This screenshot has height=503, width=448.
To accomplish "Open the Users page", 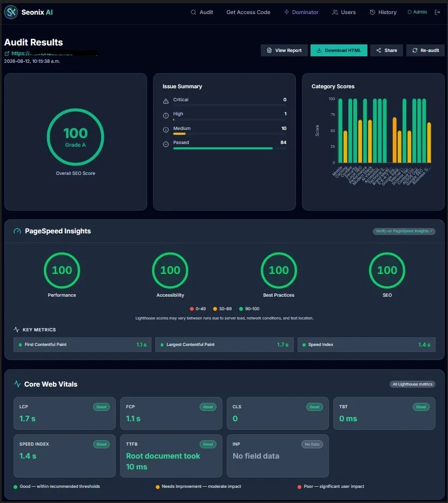I will coord(344,12).
